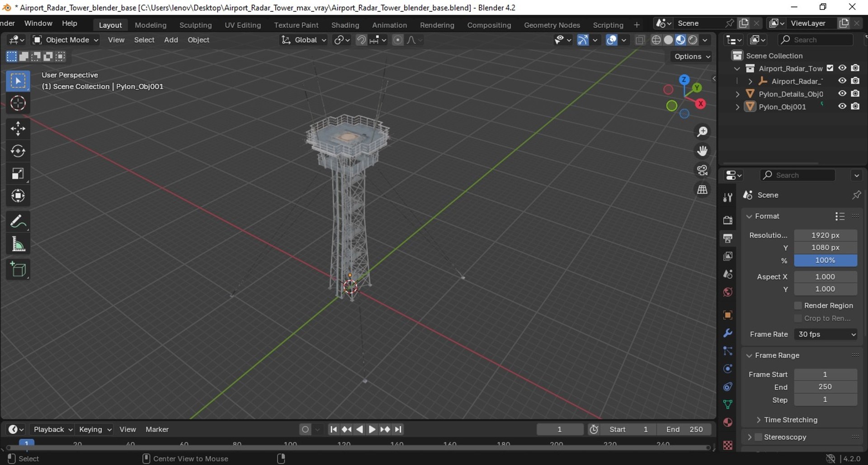Switch to the Modeling workspace tab
Image resolution: width=868 pixels, height=465 pixels.
151,25
